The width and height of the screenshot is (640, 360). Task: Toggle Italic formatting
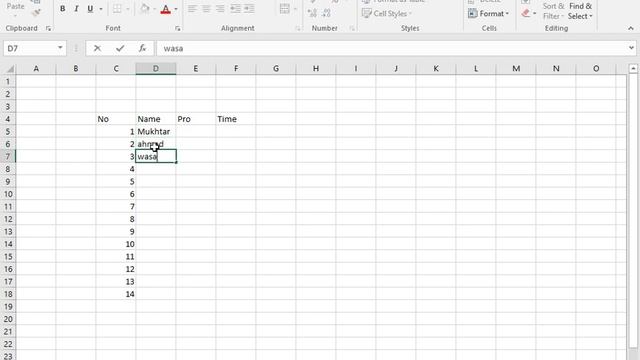point(76,9)
